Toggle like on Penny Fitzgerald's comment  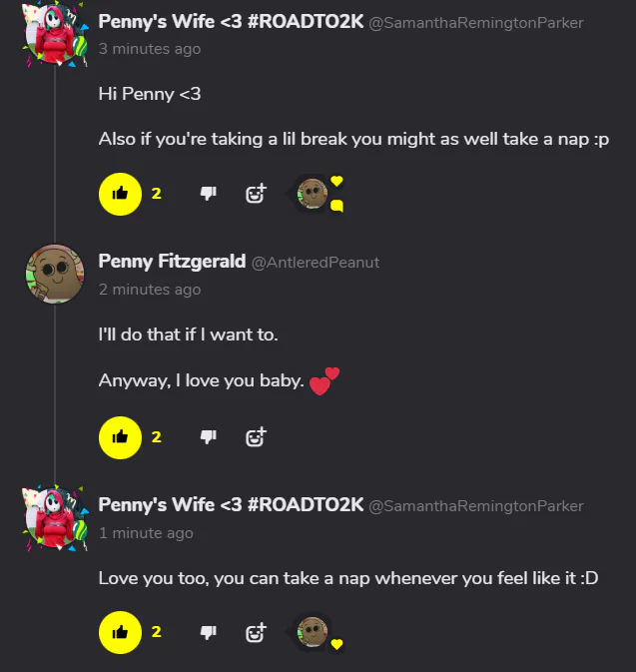coord(121,436)
